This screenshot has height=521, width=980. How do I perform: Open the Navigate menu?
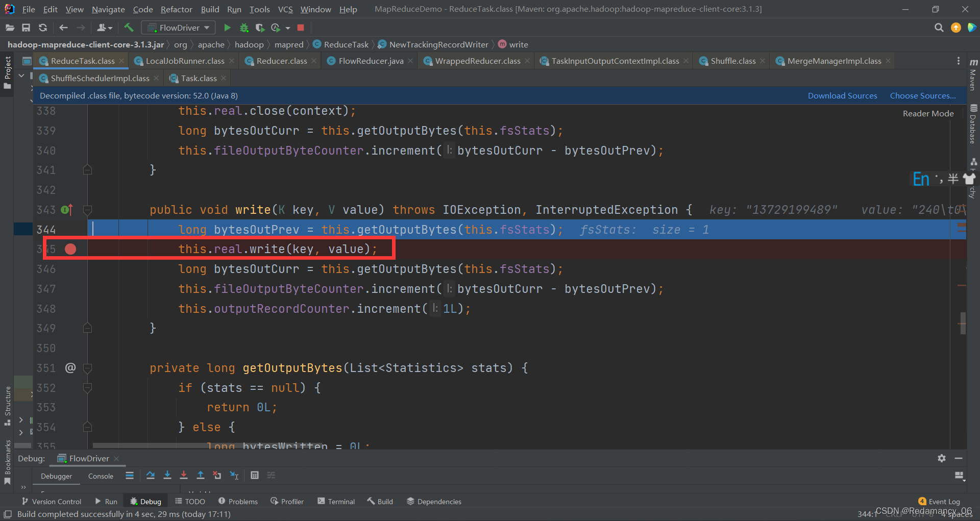[x=108, y=9]
